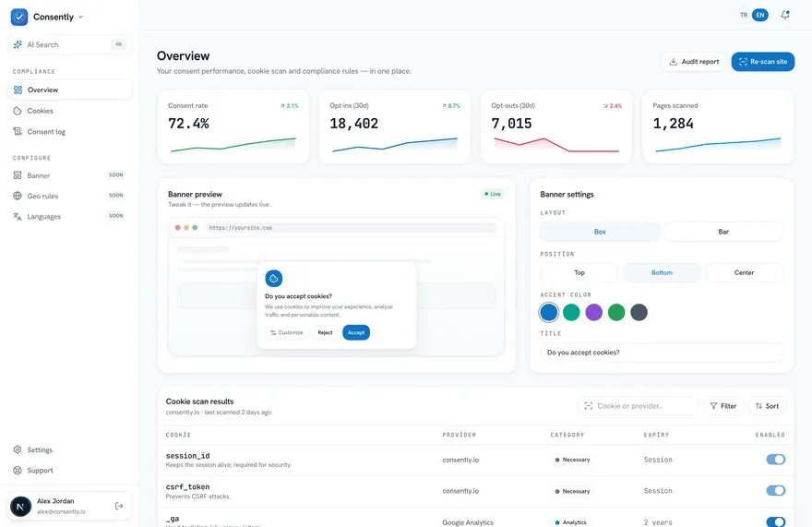812x527 pixels.
Task: Disable the csrf_token cookie switch
Action: [x=776, y=491]
